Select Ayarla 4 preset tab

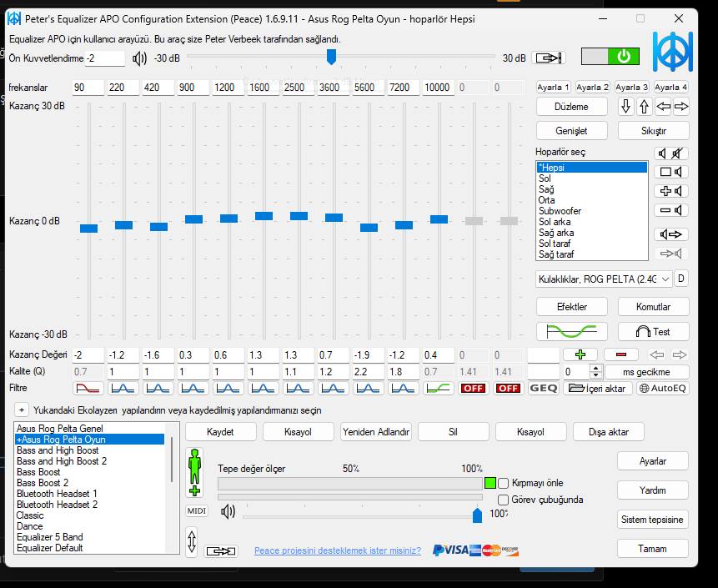(670, 87)
